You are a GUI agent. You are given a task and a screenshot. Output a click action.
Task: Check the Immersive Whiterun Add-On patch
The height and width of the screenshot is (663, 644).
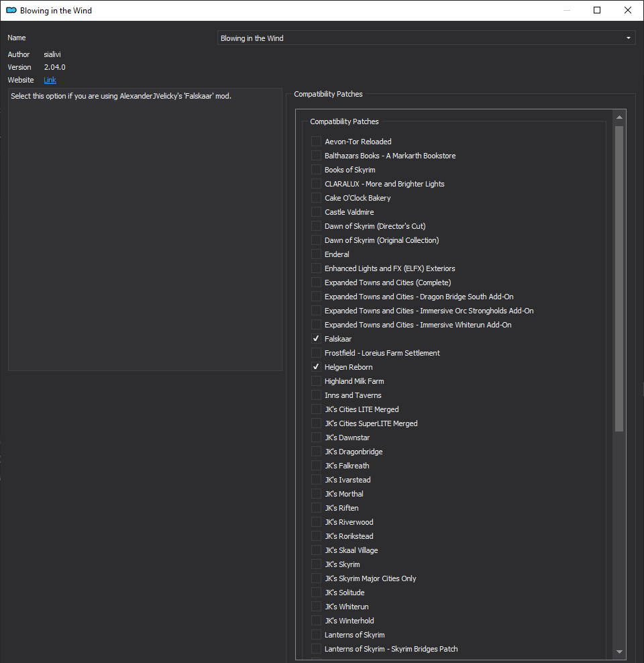[x=316, y=325]
